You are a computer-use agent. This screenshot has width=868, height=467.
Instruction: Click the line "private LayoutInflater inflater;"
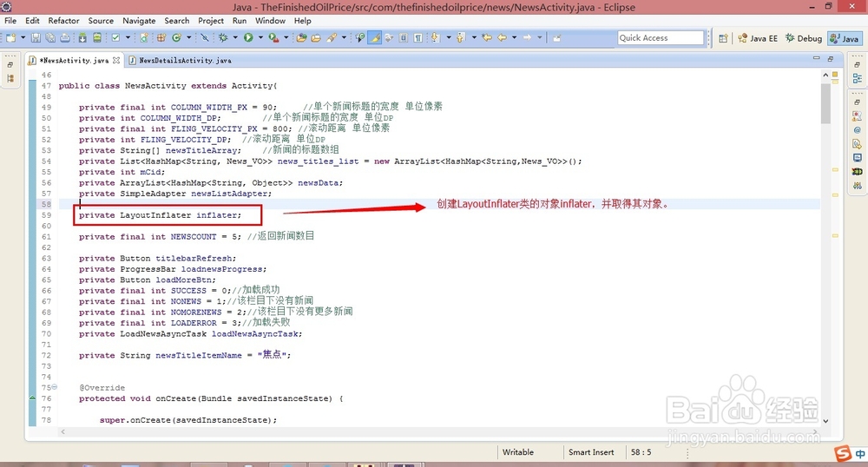coord(160,215)
